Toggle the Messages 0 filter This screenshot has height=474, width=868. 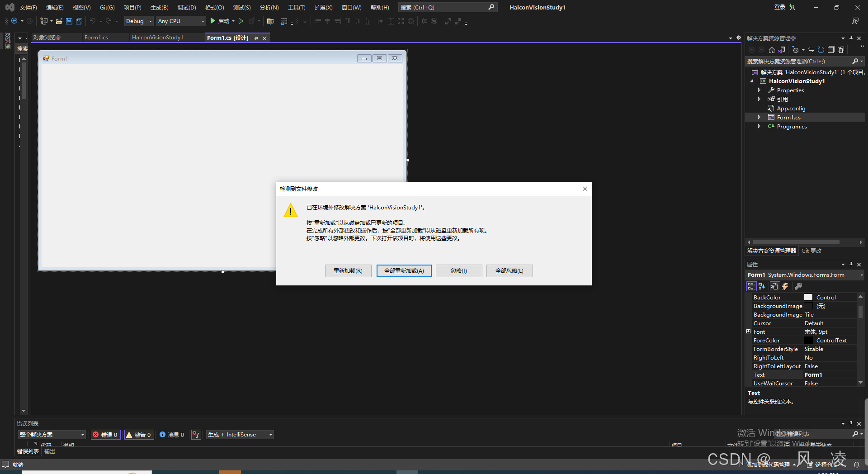(172, 435)
